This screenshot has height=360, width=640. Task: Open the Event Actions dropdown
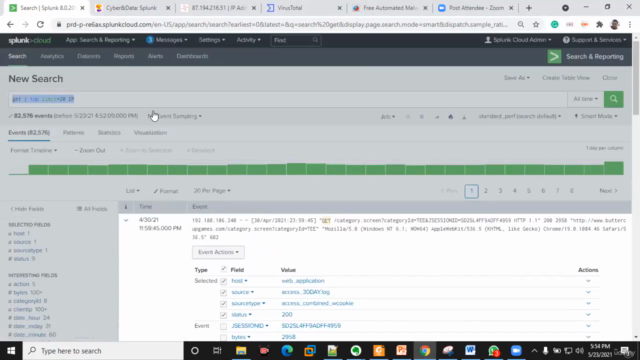(218, 252)
